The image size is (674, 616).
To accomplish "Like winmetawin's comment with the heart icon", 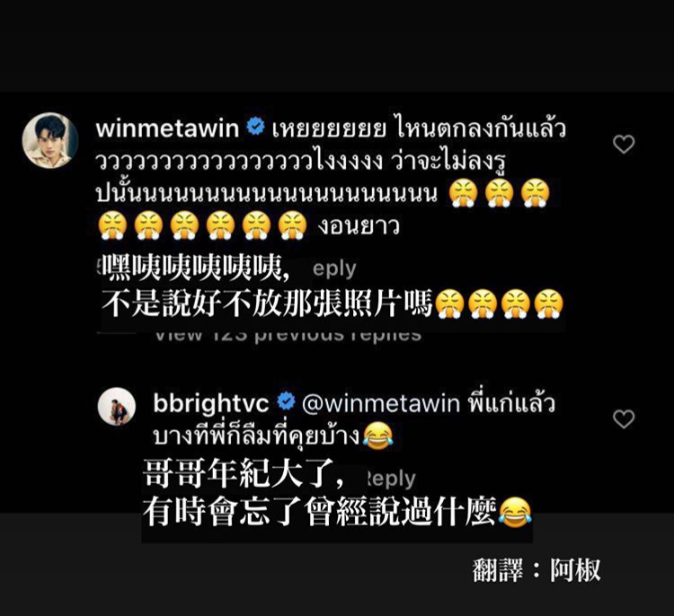I will pyautogui.click(x=624, y=145).
